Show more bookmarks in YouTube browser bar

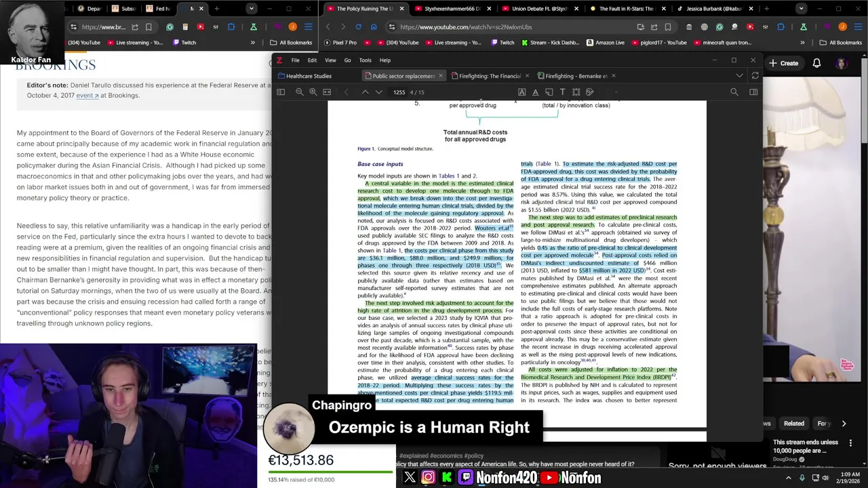pos(802,43)
